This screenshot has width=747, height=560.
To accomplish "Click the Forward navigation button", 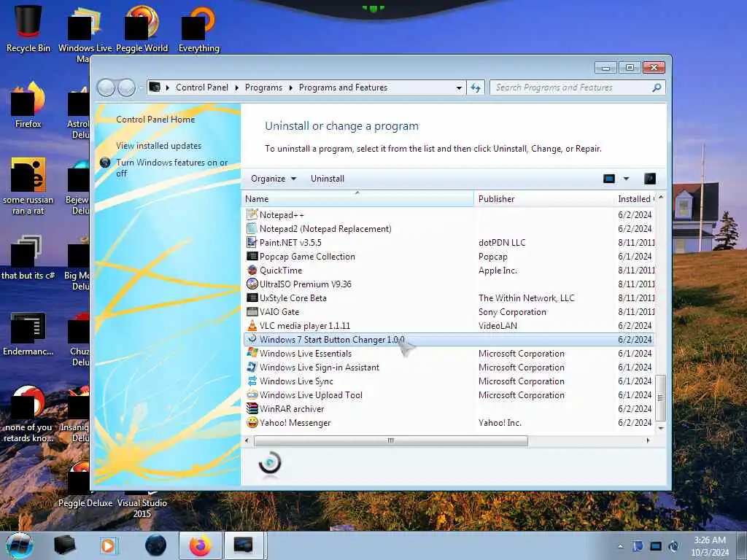I will (127, 87).
